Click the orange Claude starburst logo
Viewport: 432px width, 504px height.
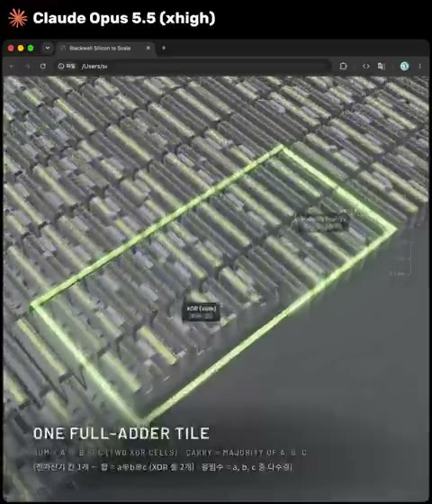point(18,18)
